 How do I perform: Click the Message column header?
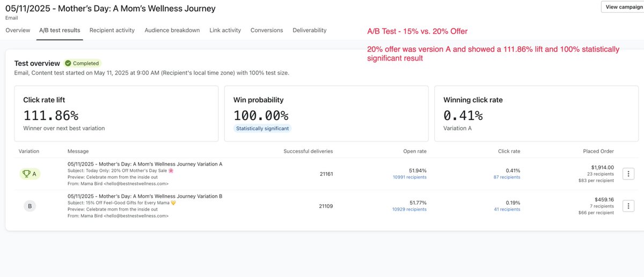tap(78, 151)
